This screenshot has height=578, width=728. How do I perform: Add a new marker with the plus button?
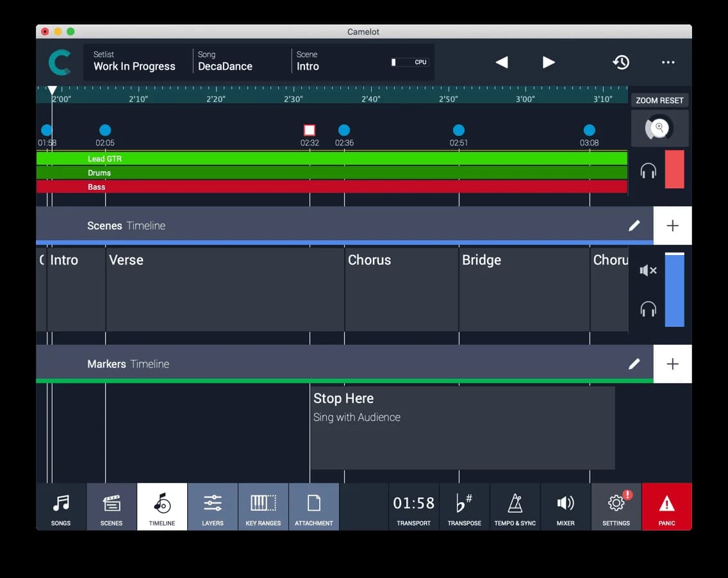click(x=672, y=363)
